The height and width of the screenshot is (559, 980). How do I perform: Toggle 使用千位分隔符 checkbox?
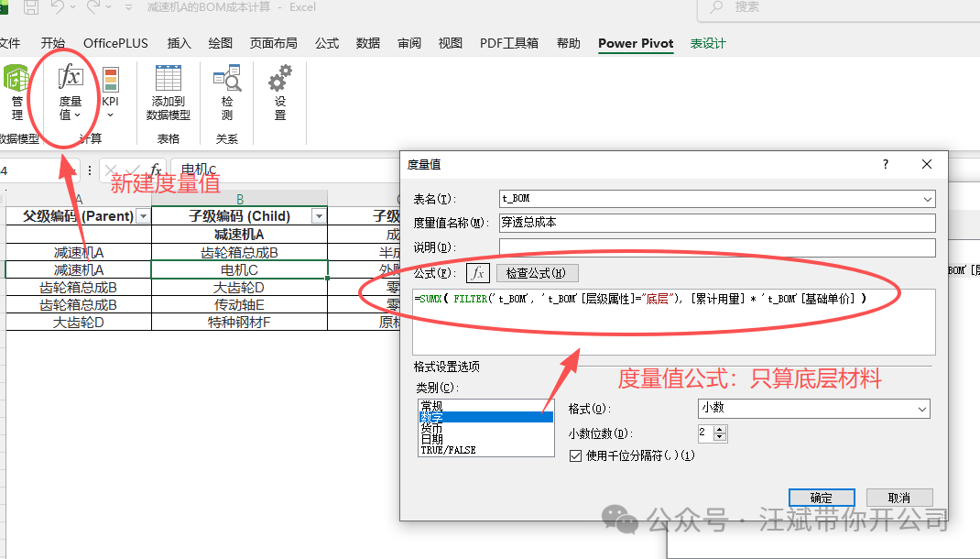click(x=576, y=455)
